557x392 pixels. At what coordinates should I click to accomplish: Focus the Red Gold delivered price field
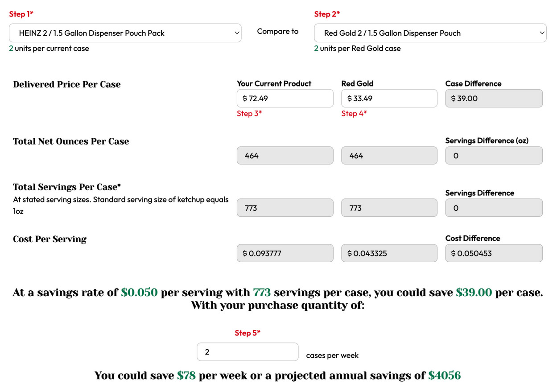coord(389,98)
